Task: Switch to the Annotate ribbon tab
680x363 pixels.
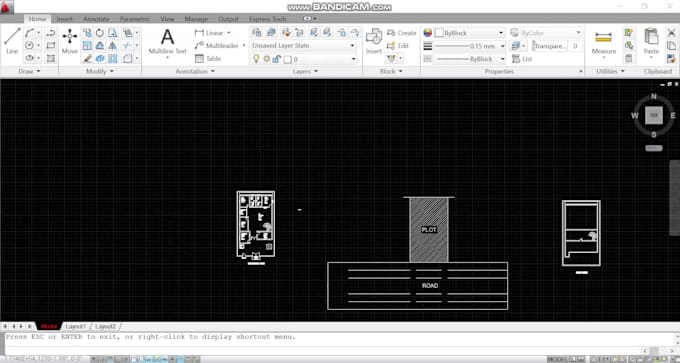Action: click(96, 19)
